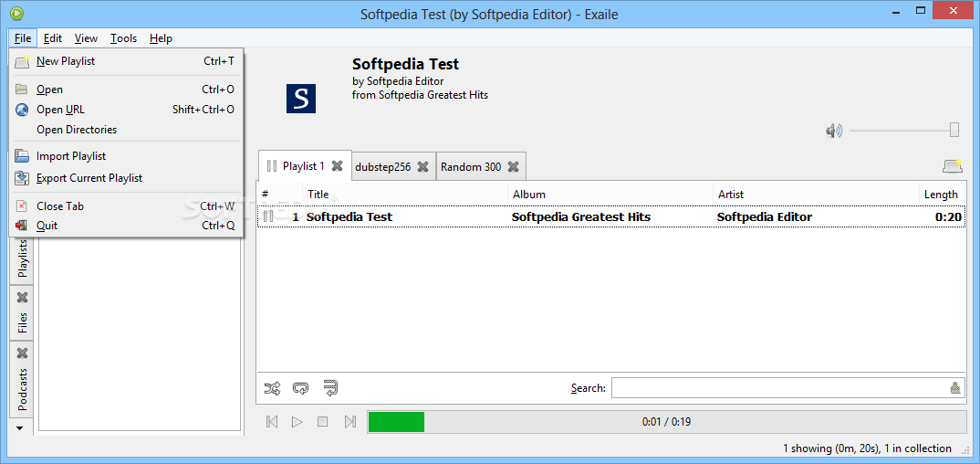
Task: Select the Softpedia Test track row
Action: pyautogui.click(x=611, y=217)
